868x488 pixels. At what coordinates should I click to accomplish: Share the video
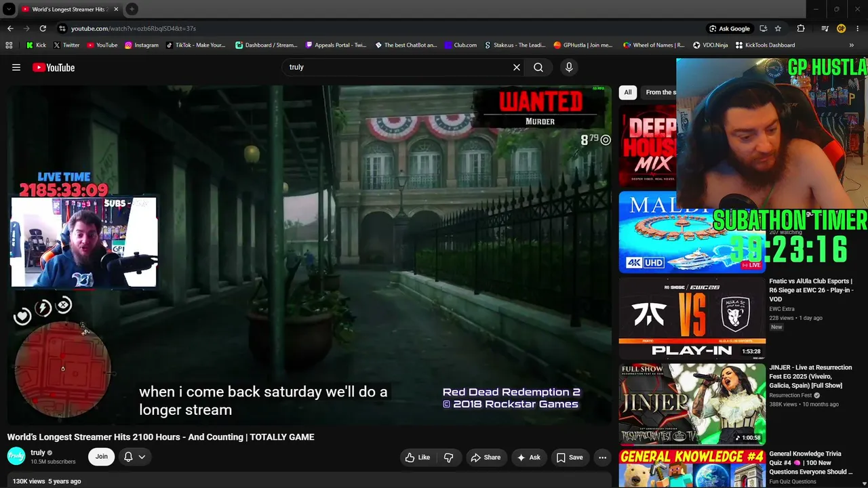(x=486, y=457)
